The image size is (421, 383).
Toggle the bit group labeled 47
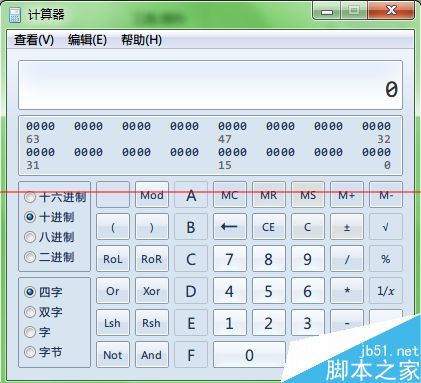[x=232, y=126]
